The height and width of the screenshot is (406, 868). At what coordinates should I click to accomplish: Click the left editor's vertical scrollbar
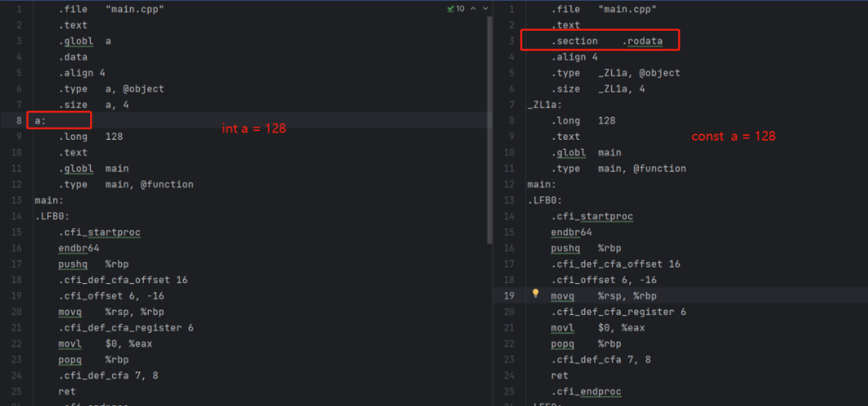click(489, 130)
